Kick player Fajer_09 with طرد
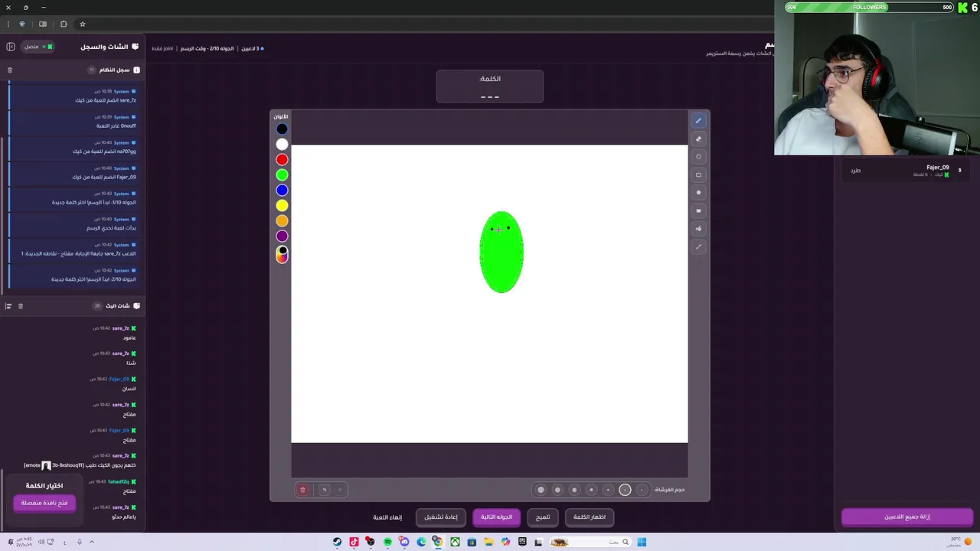This screenshot has width=980, height=551. click(855, 171)
